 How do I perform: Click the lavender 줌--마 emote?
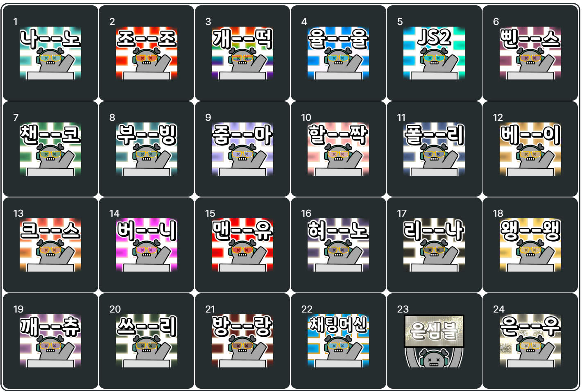coord(242,149)
